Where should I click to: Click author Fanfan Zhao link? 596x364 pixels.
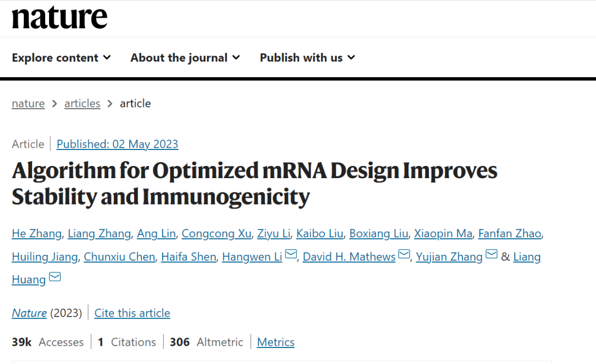coord(509,234)
